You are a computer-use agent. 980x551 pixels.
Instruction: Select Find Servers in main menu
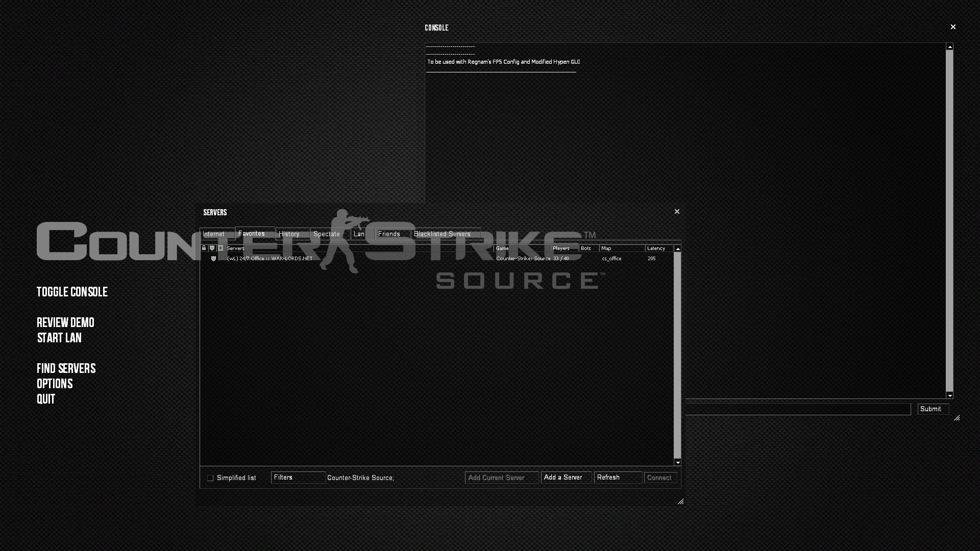click(66, 369)
